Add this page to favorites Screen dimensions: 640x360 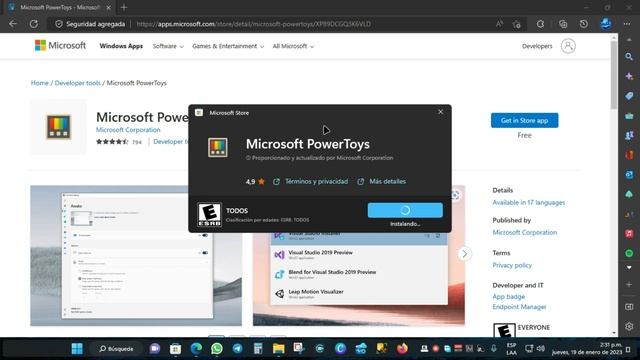[517, 24]
